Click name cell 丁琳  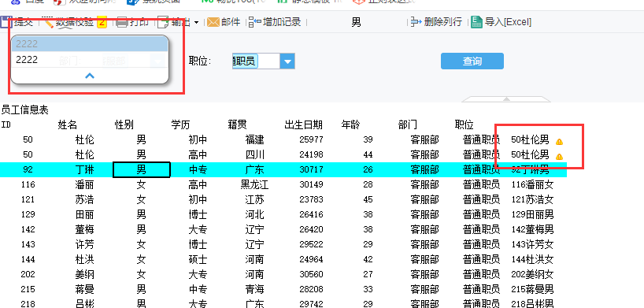pos(84,170)
